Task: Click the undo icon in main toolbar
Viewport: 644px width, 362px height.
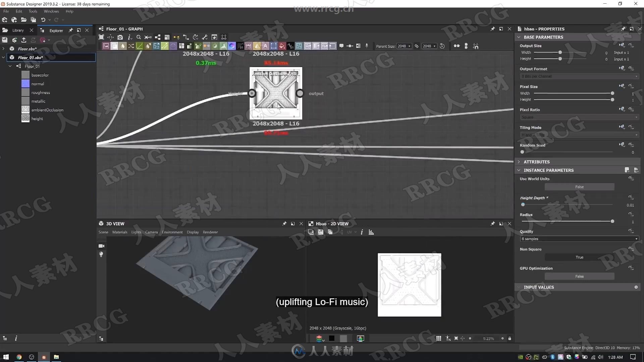Action: (43, 20)
